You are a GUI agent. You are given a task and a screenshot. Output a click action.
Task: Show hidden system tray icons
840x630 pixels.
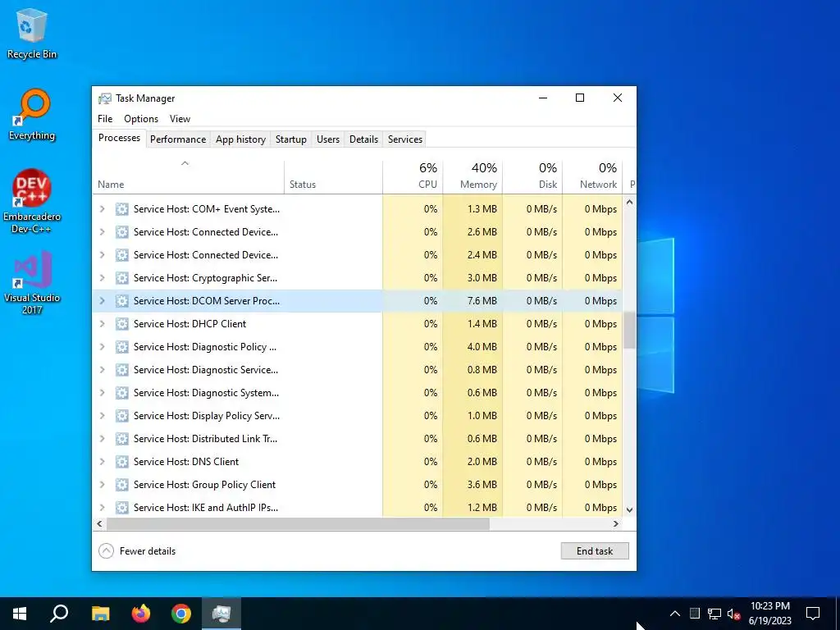[x=675, y=614]
